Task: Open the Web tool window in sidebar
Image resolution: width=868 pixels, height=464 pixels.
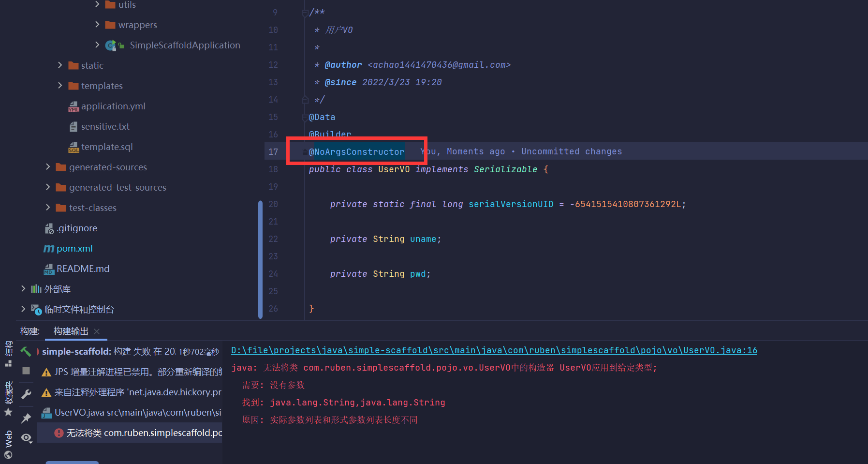Action: [x=8, y=444]
